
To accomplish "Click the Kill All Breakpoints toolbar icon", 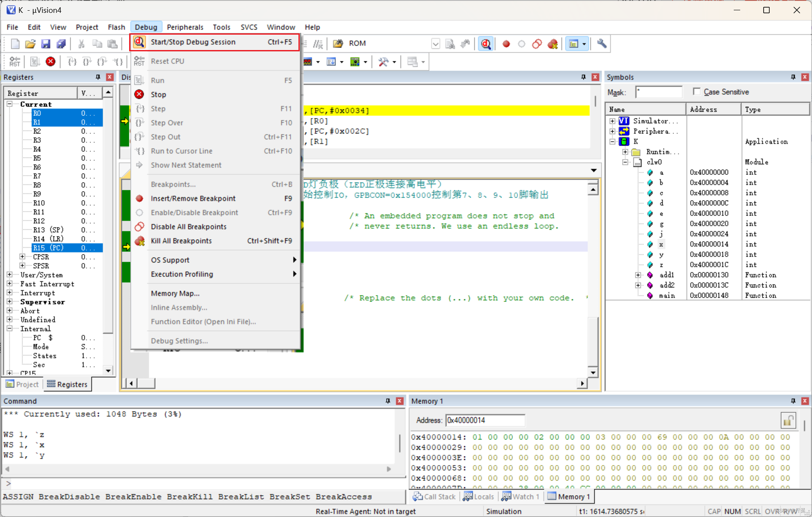I will click(x=552, y=44).
